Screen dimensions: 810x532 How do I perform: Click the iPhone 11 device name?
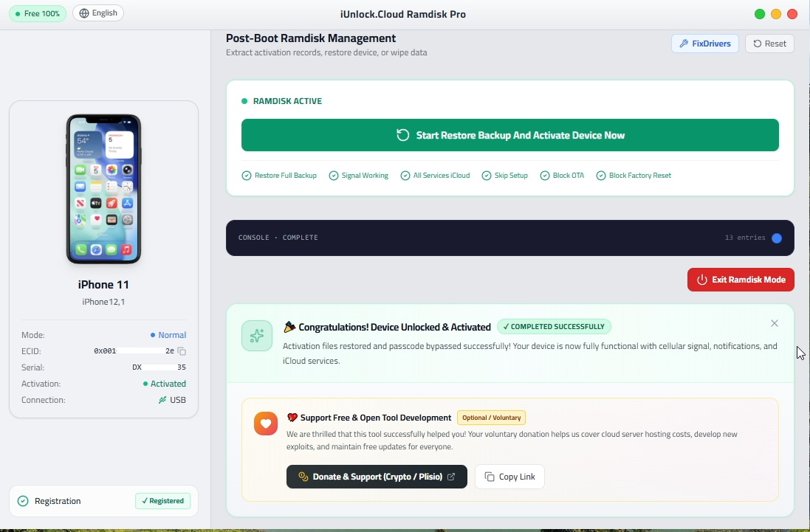click(x=103, y=284)
